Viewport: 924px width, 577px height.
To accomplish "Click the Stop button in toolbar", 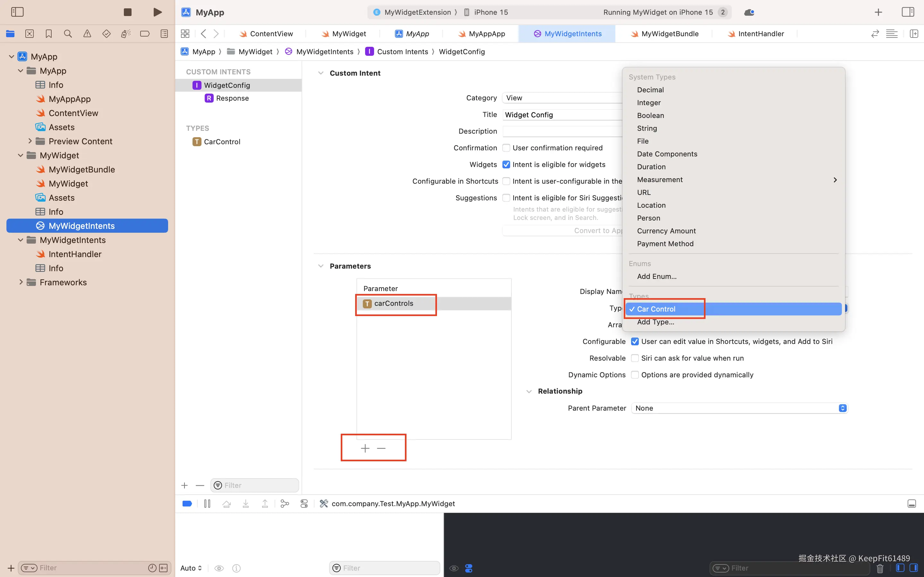I will click(127, 12).
